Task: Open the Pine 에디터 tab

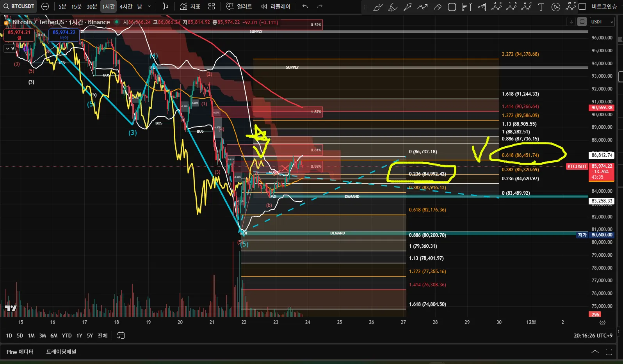Action: coord(20,352)
